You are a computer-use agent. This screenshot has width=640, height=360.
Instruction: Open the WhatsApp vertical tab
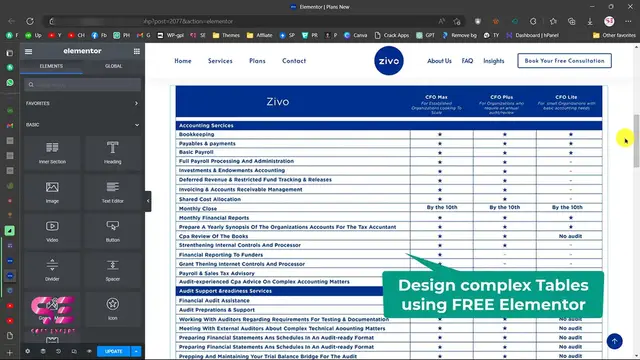click(x=10, y=82)
